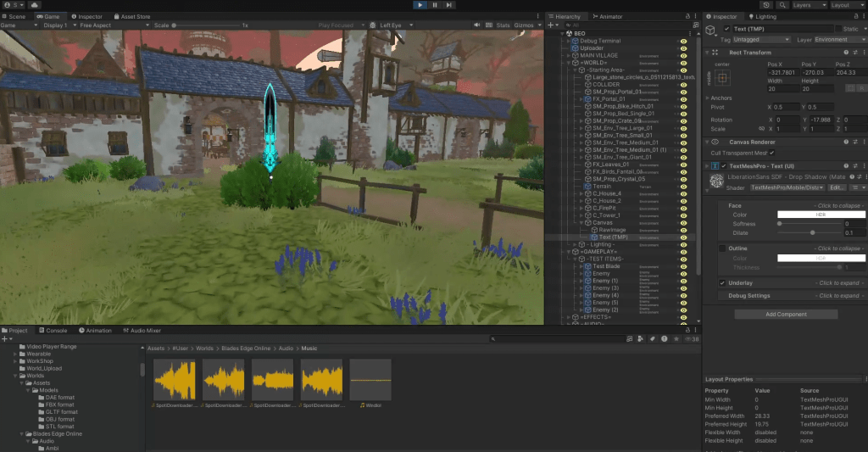
Task: Open the Rect Transform anchor preset box
Action: pyautogui.click(x=722, y=78)
